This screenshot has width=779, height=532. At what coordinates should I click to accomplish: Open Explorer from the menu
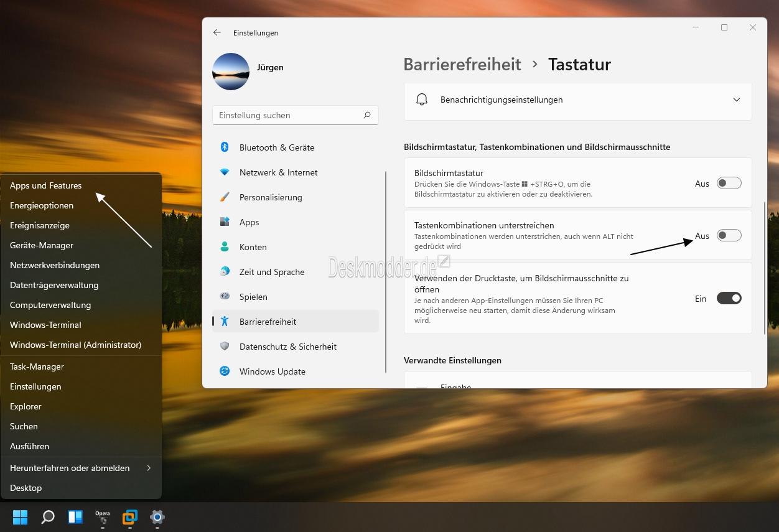(82, 406)
